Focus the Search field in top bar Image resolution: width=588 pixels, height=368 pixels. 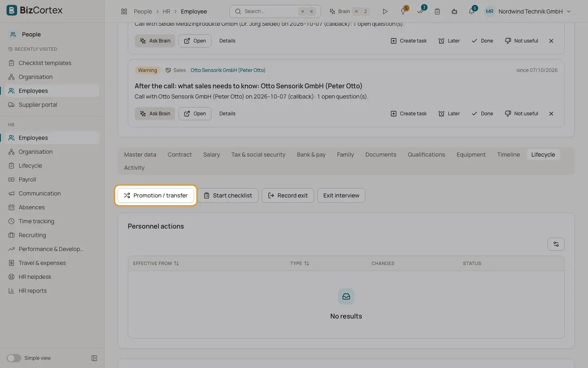tap(275, 11)
